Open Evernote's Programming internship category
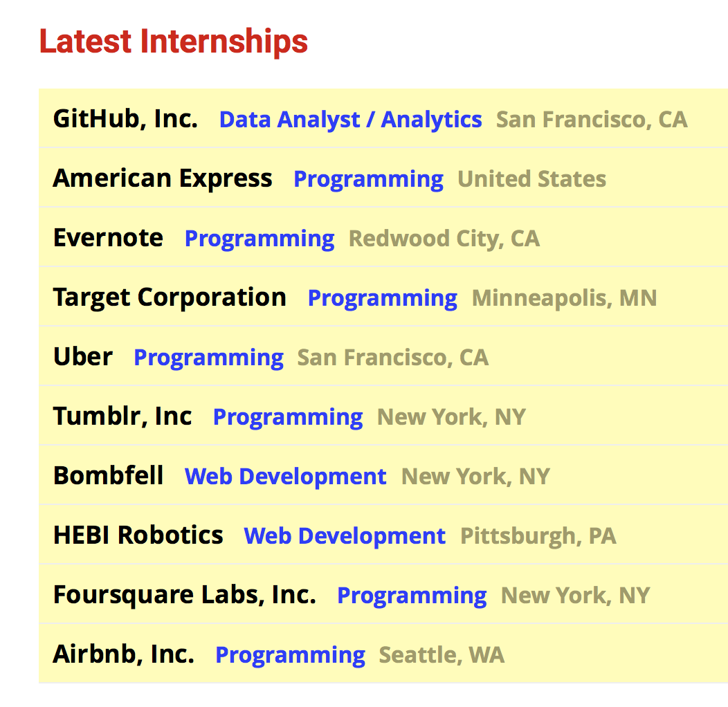The width and height of the screenshot is (728, 707). click(259, 238)
